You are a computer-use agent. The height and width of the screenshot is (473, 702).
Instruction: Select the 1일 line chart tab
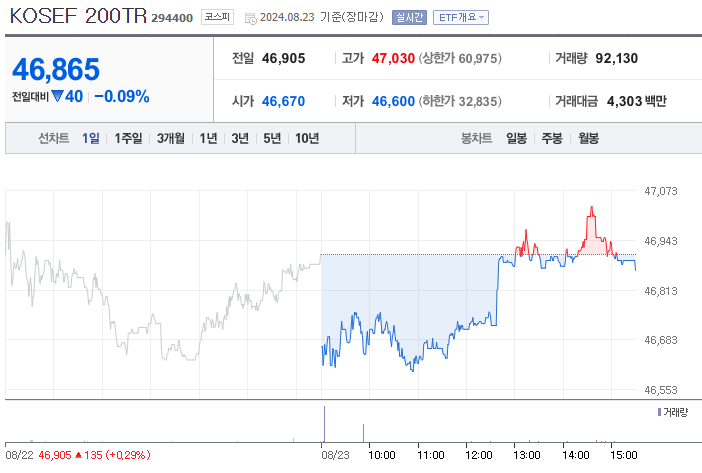coord(91,138)
